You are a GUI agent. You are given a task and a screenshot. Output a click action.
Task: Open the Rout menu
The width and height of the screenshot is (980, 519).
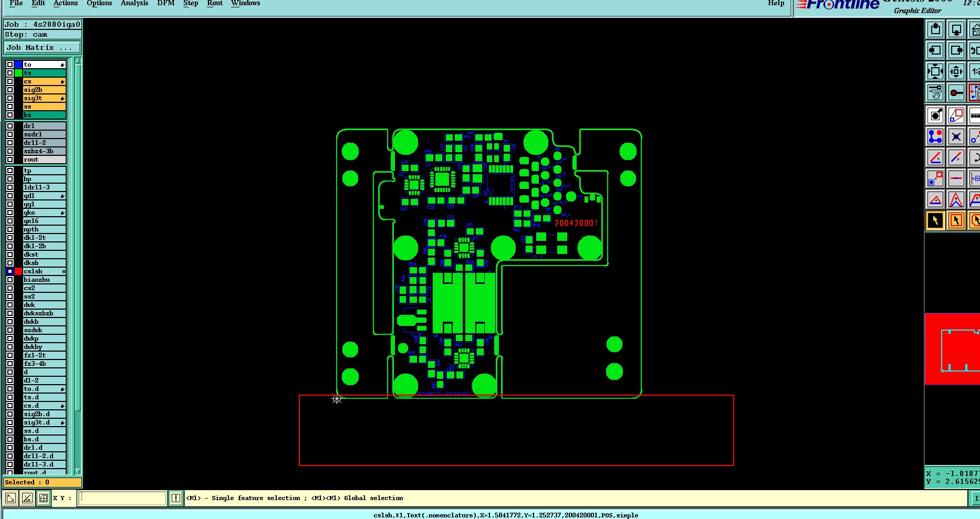[215, 4]
